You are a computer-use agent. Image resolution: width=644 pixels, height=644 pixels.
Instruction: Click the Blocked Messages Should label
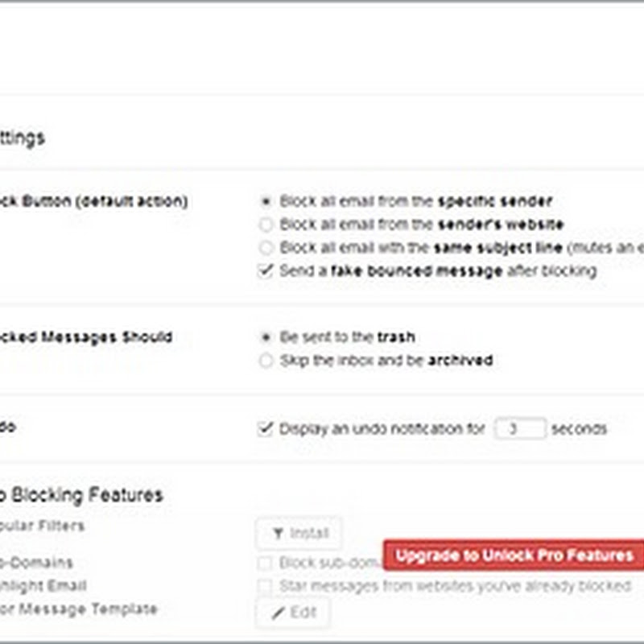click(x=85, y=337)
